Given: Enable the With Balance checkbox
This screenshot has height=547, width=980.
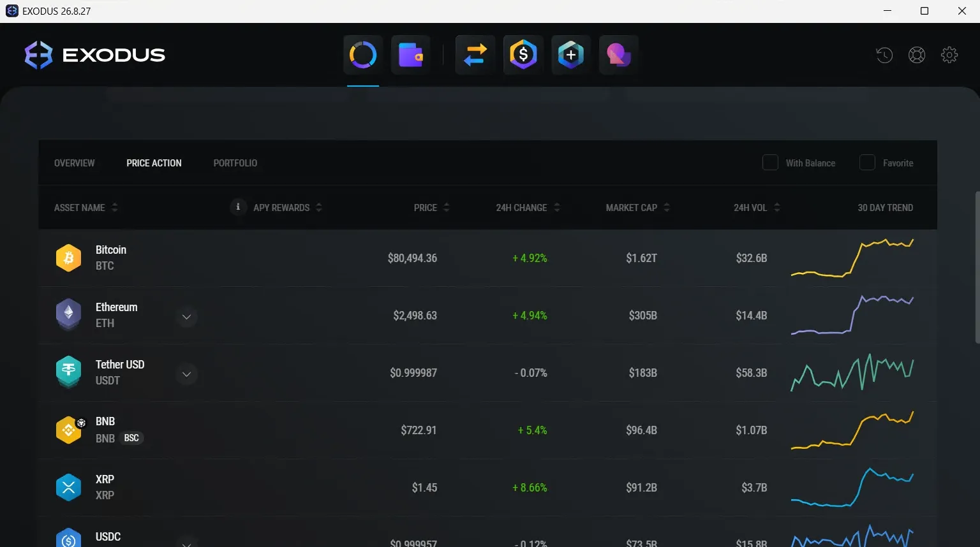Looking at the screenshot, I should tap(770, 163).
